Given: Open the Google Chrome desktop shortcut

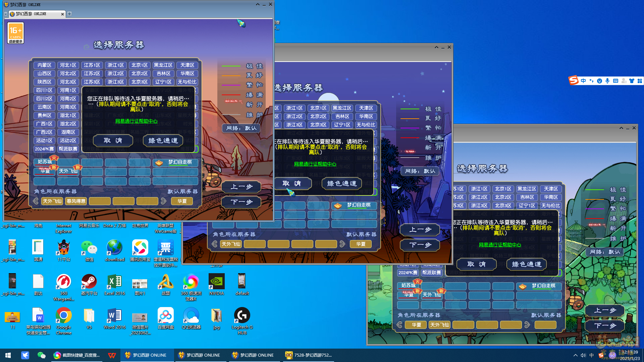Looking at the screenshot, I should click(x=63, y=321).
